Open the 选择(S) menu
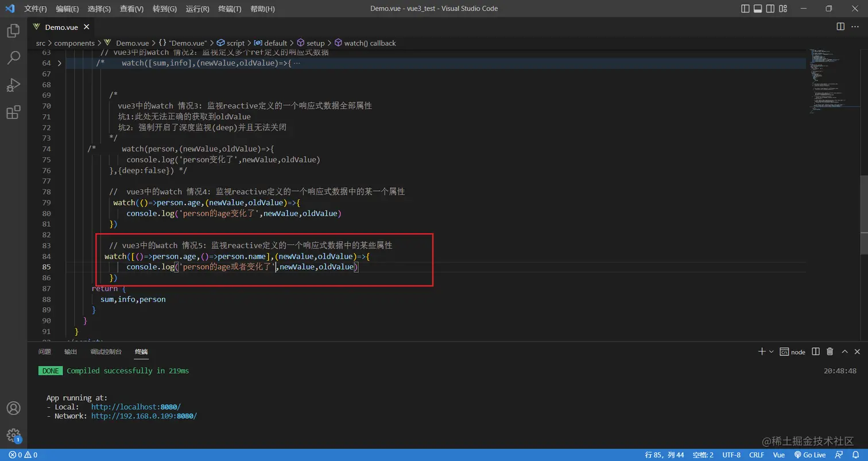The image size is (868, 461). click(x=99, y=9)
